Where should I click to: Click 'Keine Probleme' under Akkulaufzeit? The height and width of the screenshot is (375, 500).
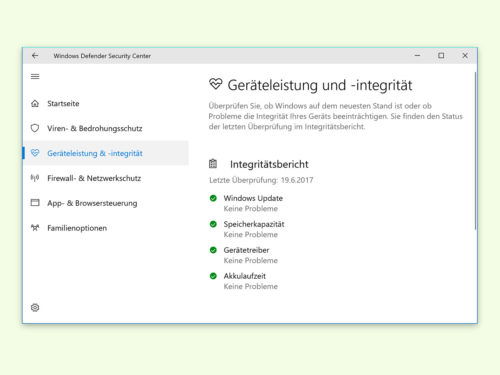pos(251,286)
